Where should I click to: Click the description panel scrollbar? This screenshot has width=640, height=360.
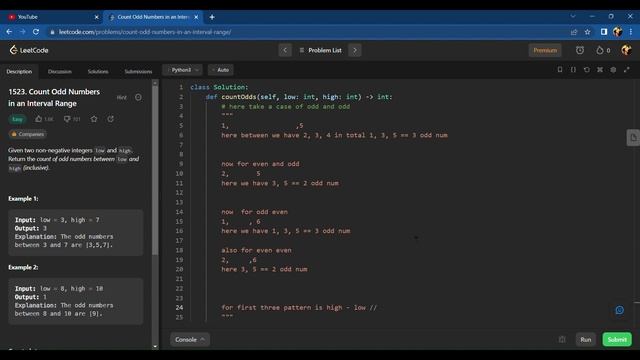coord(155,171)
